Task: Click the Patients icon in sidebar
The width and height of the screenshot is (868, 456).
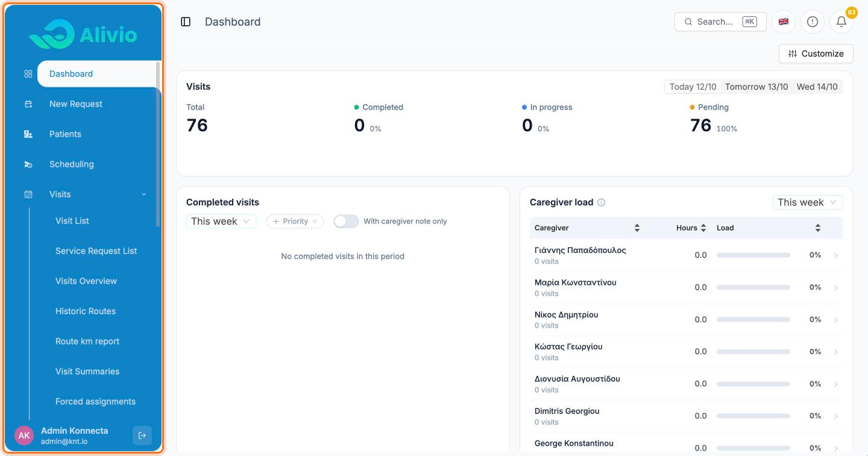Action: pos(28,134)
